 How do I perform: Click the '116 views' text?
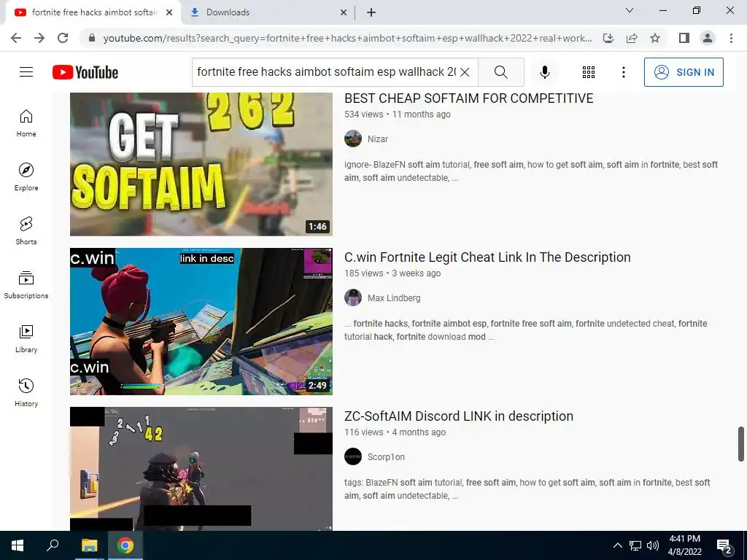[363, 432]
